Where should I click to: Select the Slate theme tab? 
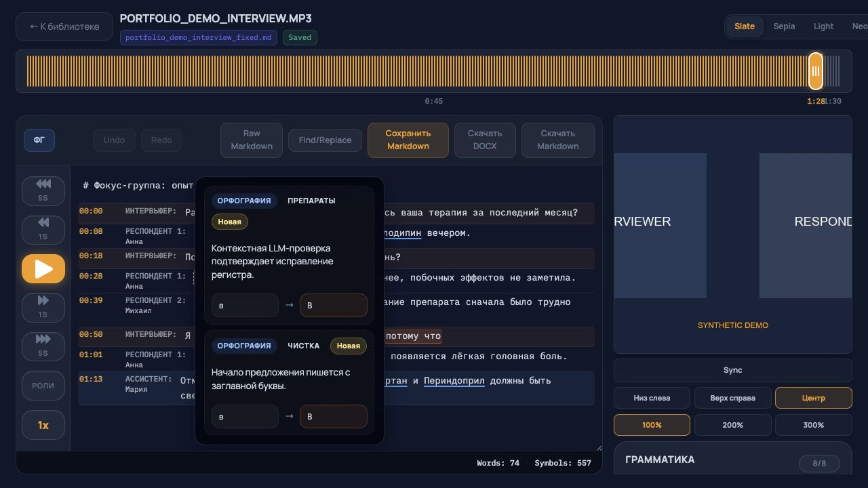click(x=745, y=26)
